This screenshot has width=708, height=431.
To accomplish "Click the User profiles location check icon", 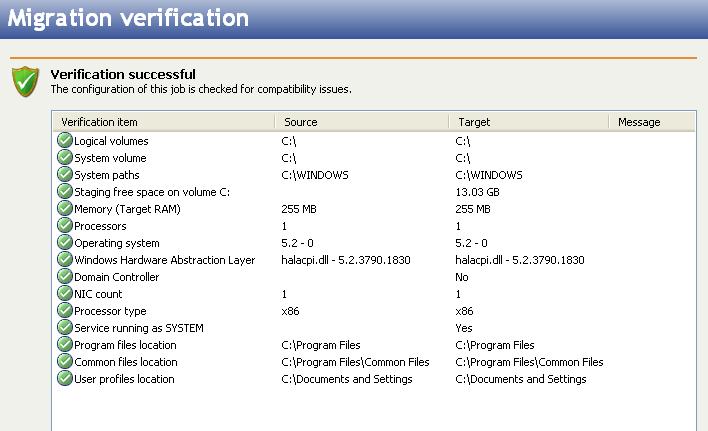I will [x=65, y=379].
